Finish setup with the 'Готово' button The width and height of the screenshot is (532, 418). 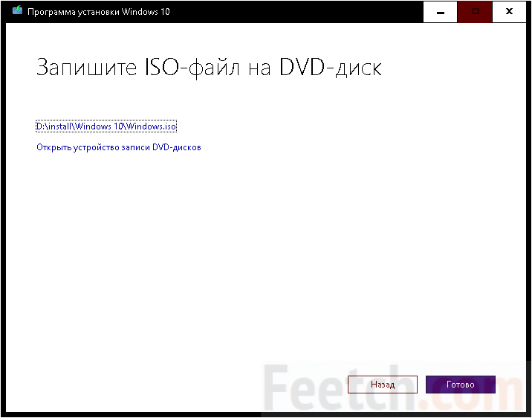461,385
